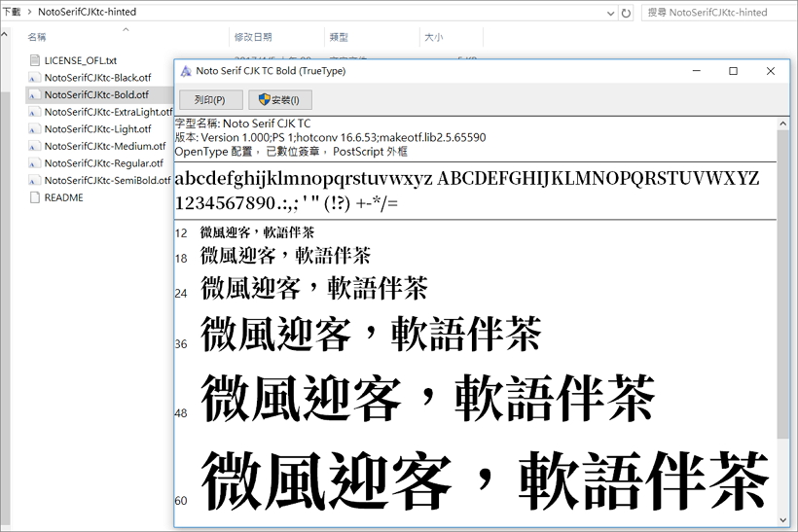Minimize the Noto Serif font viewer window
This screenshot has width=798, height=532.
pyautogui.click(x=697, y=71)
